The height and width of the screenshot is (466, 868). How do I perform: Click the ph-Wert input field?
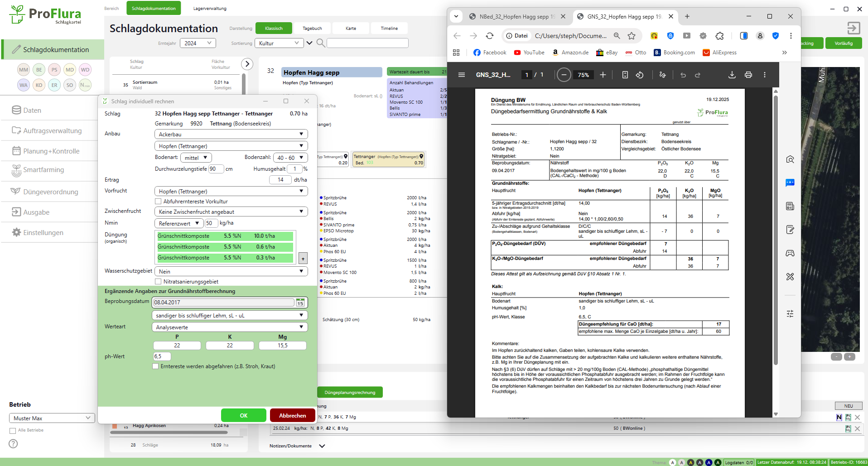162,356
